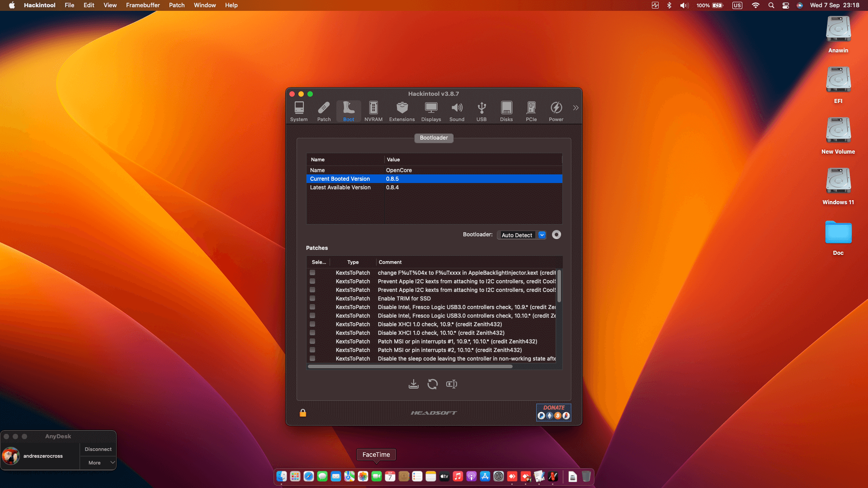Image resolution: width=868 pixels, height=488 pixels.
Task: Check the USB3.0 controllers check 10.10 checkbox
Action: [312, 315]
